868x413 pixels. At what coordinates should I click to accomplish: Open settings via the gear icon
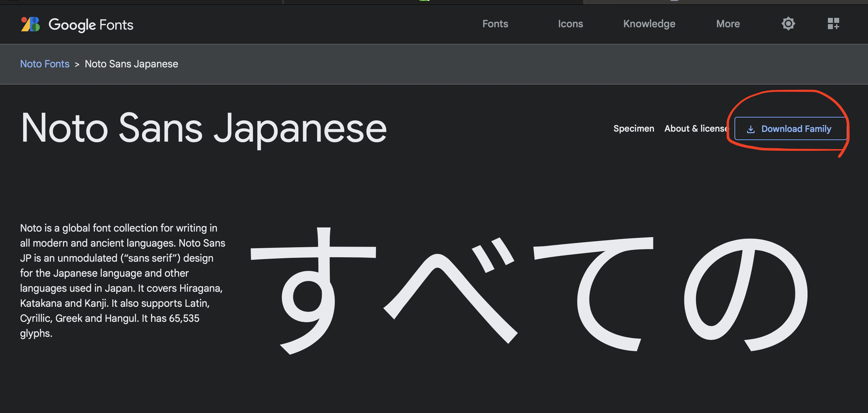pos(788,24)
